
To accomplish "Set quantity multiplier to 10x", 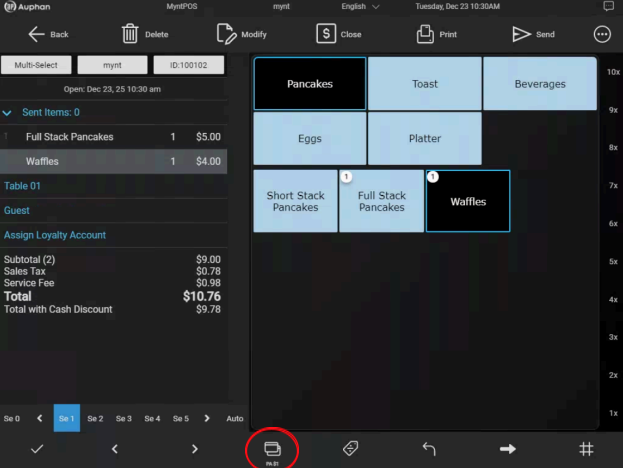I will point(613,72).
